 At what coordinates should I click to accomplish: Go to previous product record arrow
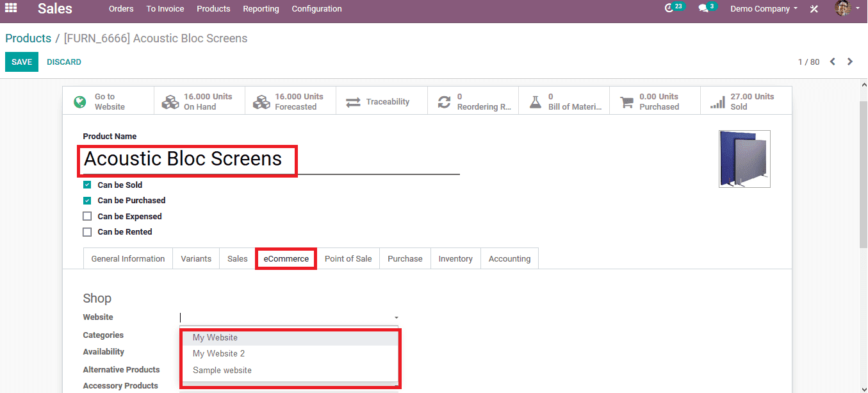pos(833,62)
